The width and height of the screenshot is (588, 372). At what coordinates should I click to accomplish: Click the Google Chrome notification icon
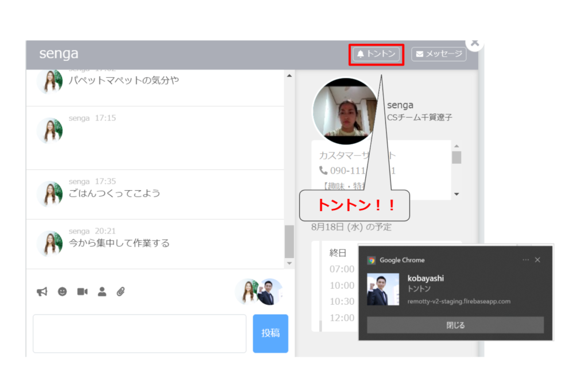[x=372, y=260]
